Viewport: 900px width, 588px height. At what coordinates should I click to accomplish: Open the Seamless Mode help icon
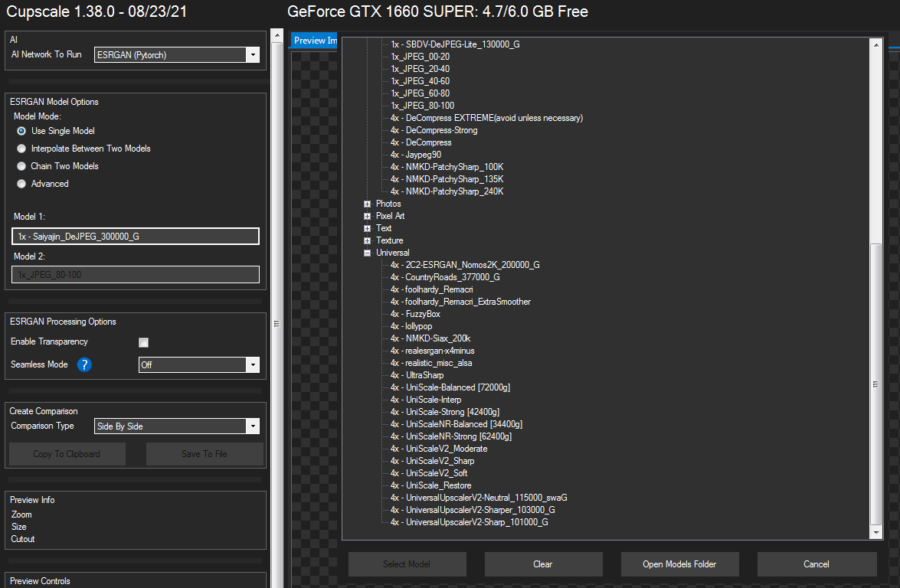click(84, 364)
